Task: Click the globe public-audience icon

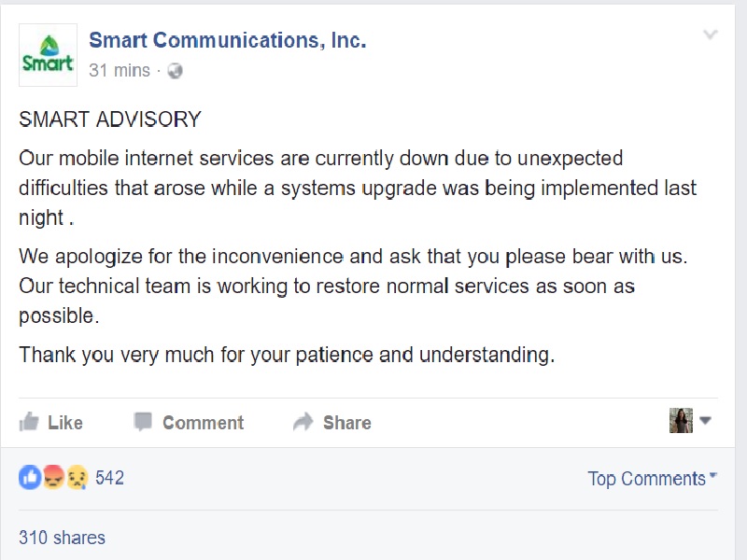Action: [x=175, y=71]
